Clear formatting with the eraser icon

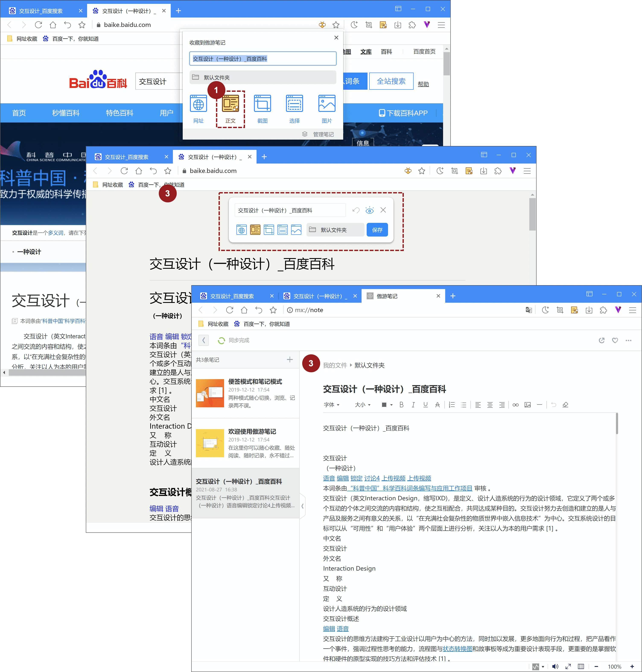[565, 405]
